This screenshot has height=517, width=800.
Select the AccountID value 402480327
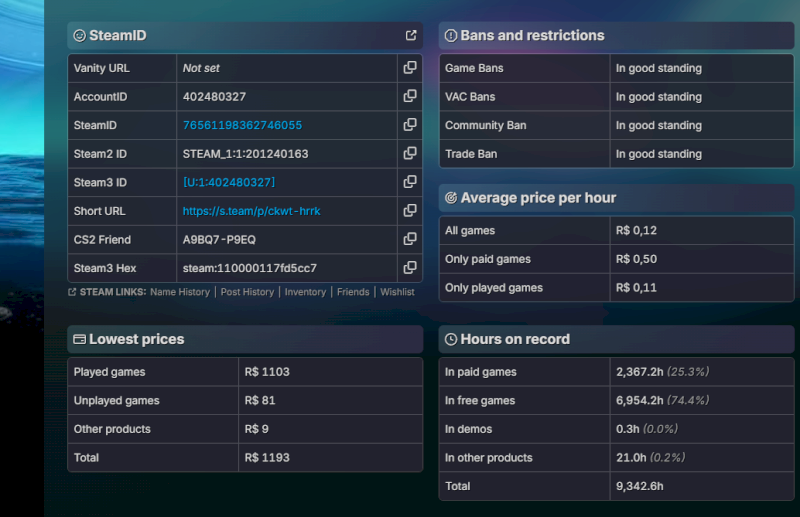(x=214, y=96)
